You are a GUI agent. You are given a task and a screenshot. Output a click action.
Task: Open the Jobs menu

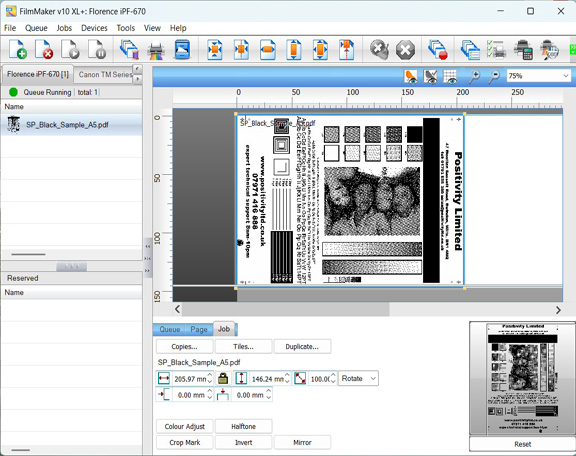coord(64,28)
